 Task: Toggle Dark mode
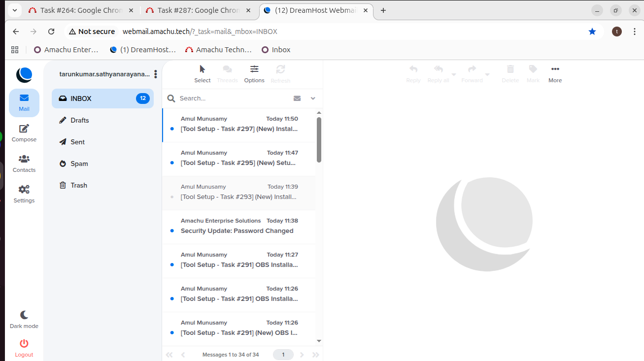click(24, 315)
